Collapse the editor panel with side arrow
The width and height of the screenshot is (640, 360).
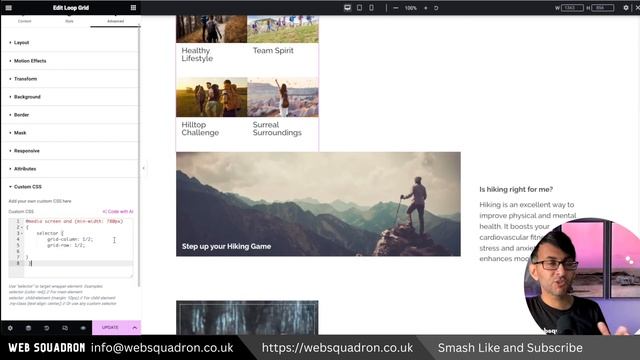tap(143, 168)
